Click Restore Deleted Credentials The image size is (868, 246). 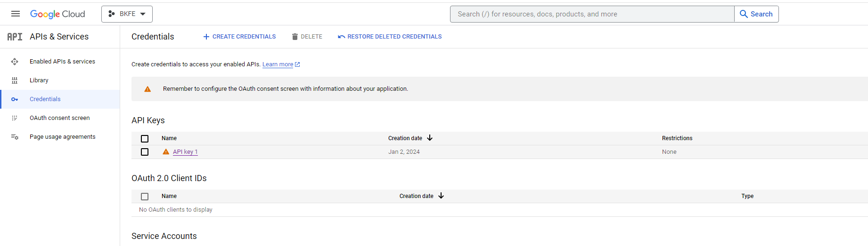tap(390, 37)
